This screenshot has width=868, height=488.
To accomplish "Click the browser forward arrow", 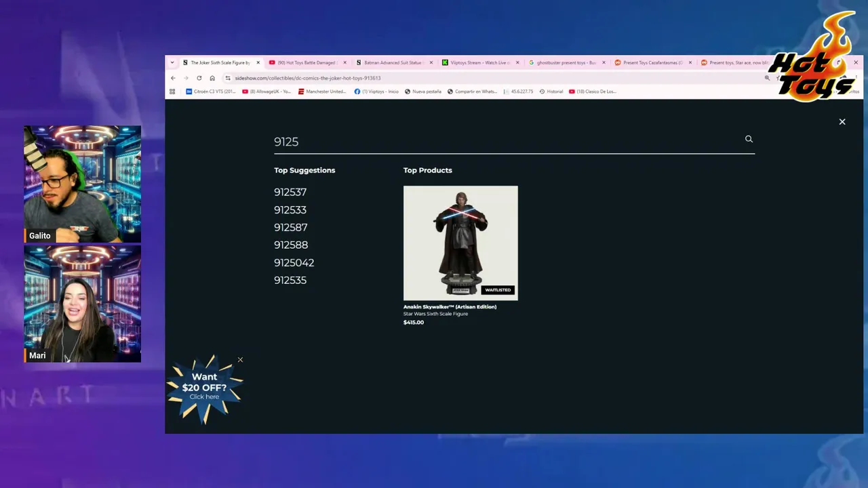I will 186,78.
